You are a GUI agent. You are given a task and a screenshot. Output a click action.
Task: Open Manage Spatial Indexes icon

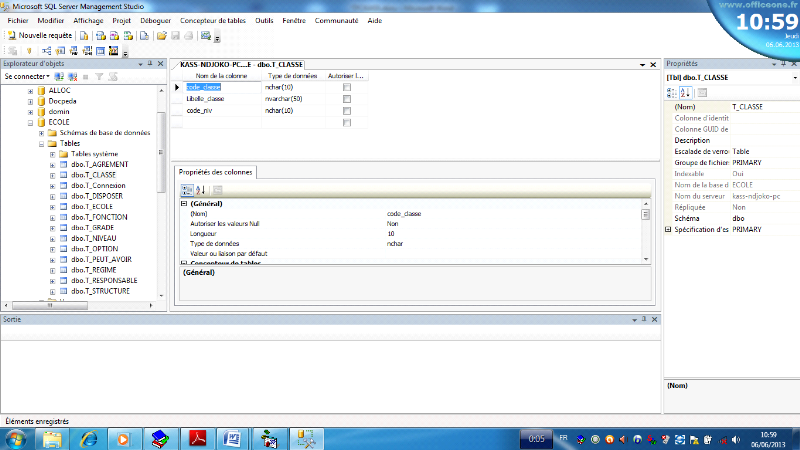coord(114,51)
